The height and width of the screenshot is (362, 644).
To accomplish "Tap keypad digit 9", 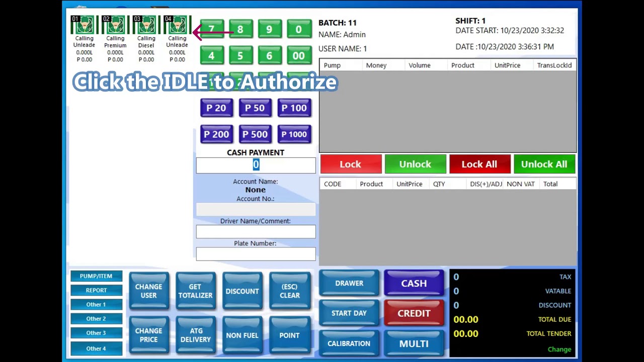I will pyautogui.click(x=269, y=29).
